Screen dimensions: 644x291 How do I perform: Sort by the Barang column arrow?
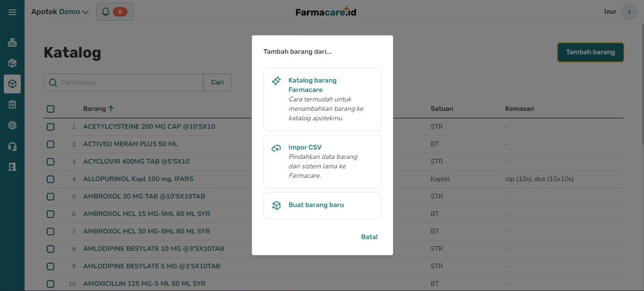[111, 108]
